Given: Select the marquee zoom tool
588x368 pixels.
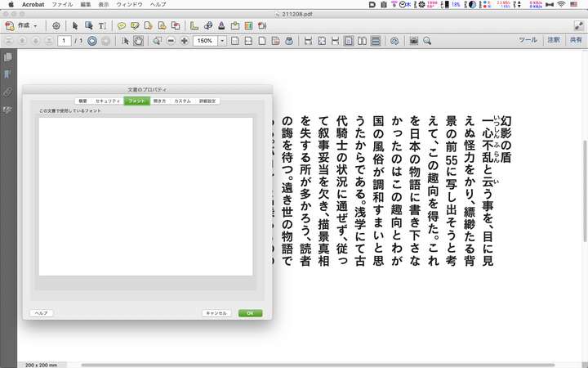Looking at the screenshot, I should 158,41.
